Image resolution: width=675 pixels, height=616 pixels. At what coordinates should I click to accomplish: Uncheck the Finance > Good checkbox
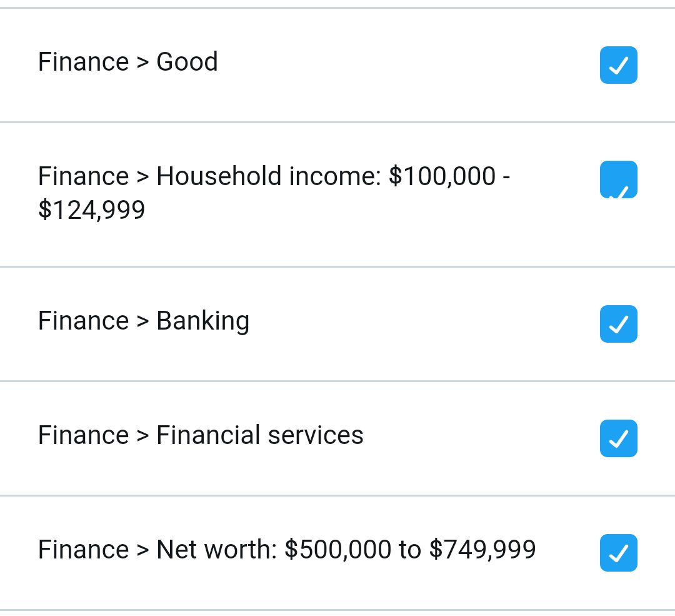(x=619, y=65)
